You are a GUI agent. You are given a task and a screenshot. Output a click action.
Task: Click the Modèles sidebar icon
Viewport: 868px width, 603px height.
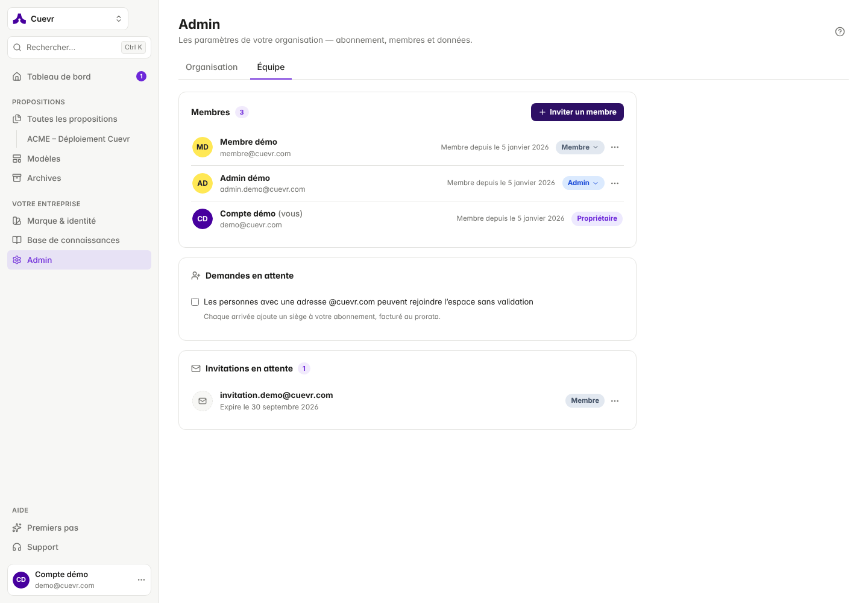(x=17, y=159)
